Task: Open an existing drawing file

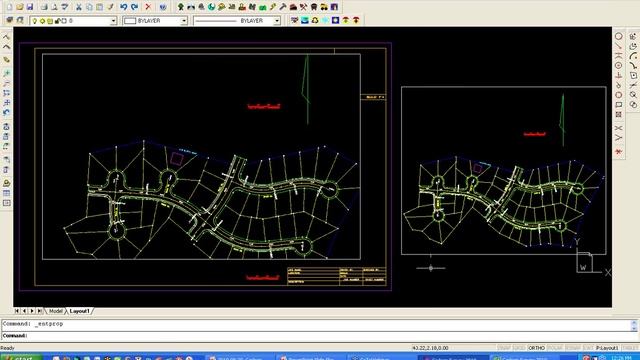Action: (x=20, y=7)
